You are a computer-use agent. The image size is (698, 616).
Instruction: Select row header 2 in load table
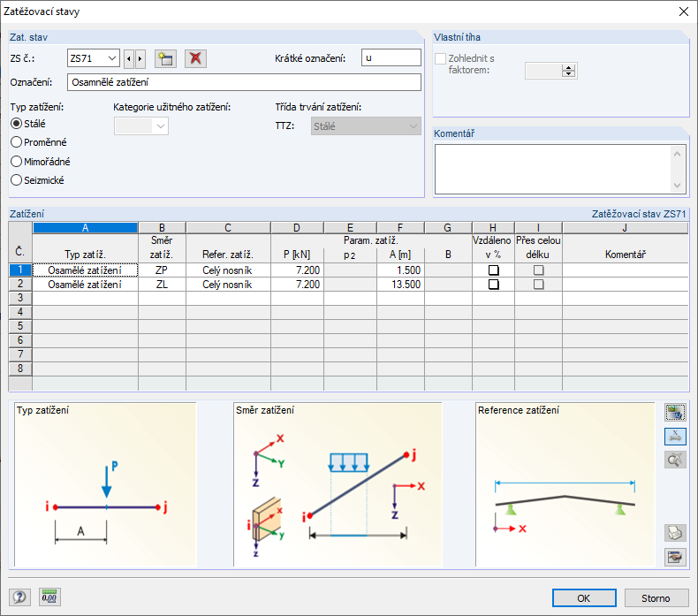(x=20, y=285)
